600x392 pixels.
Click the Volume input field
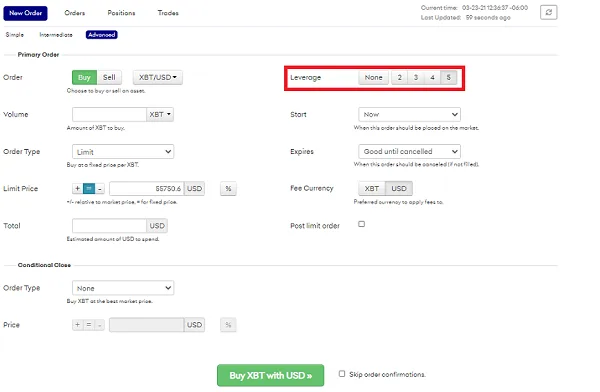[109, 114]
